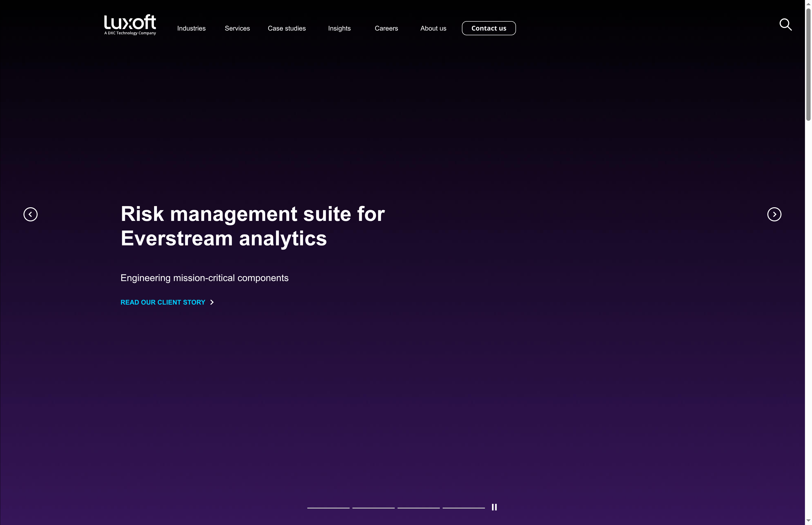Click the scrollbar up arrow
Viewport: 812px width, 525px height.
[x=808, y=4]
